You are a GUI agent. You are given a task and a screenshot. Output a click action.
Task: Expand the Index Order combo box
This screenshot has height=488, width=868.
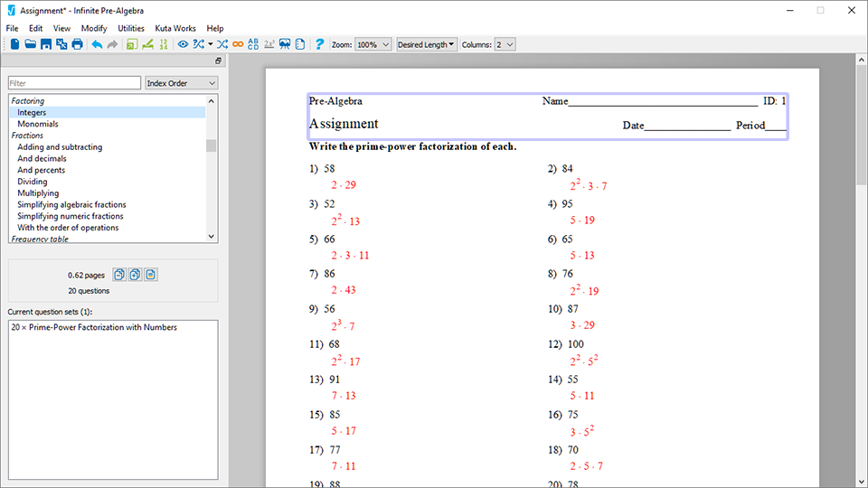click(181, 83)
